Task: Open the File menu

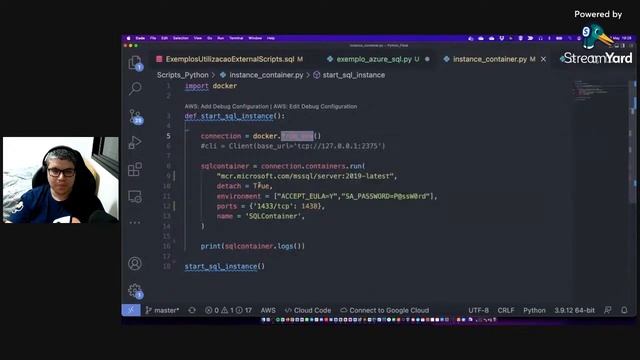Action: (x=153, y=38)
